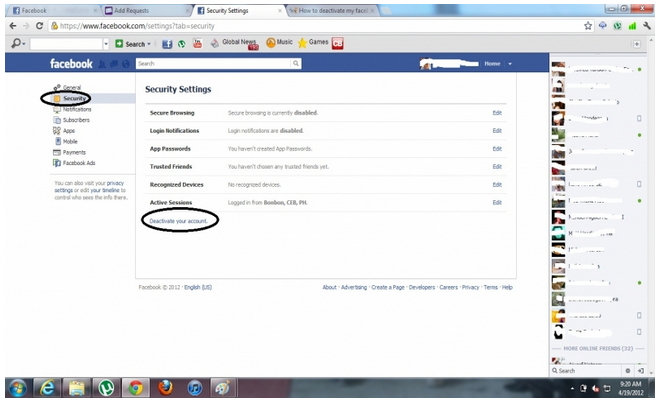Focus the chat sidebar Search field
The width and height of the screenshot is (658, 401).
(588, 371)
